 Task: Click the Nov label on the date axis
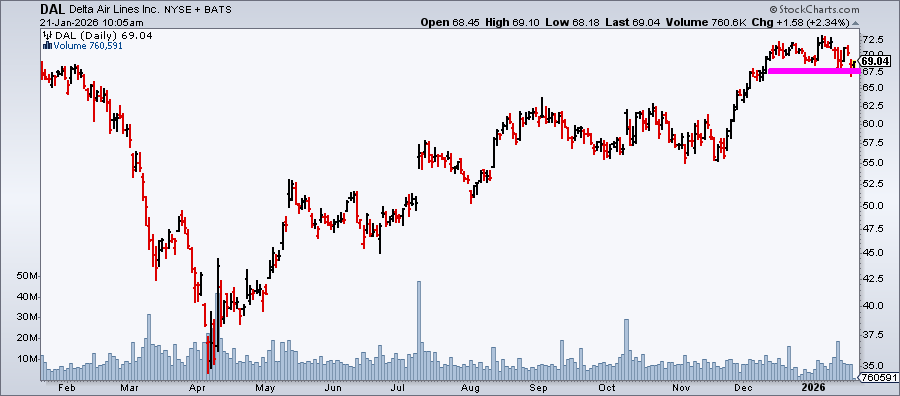(x=681, y=387)
